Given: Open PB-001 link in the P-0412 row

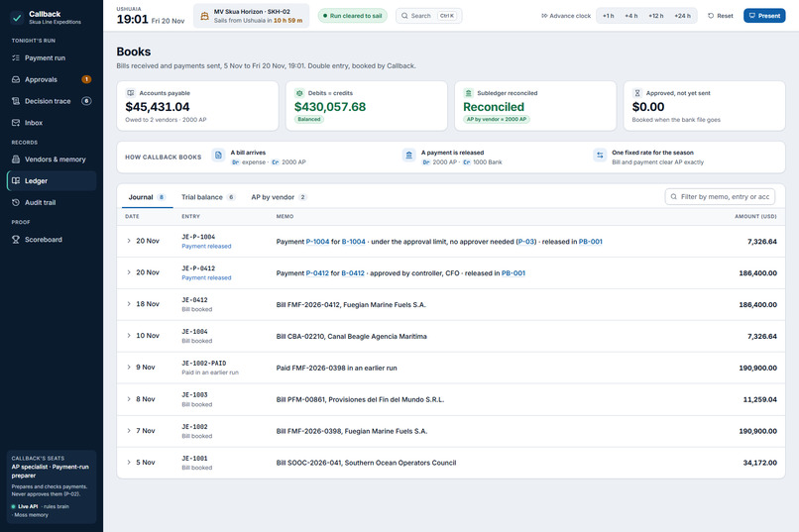Looking at the screenshot, I should tap(514, 273).
